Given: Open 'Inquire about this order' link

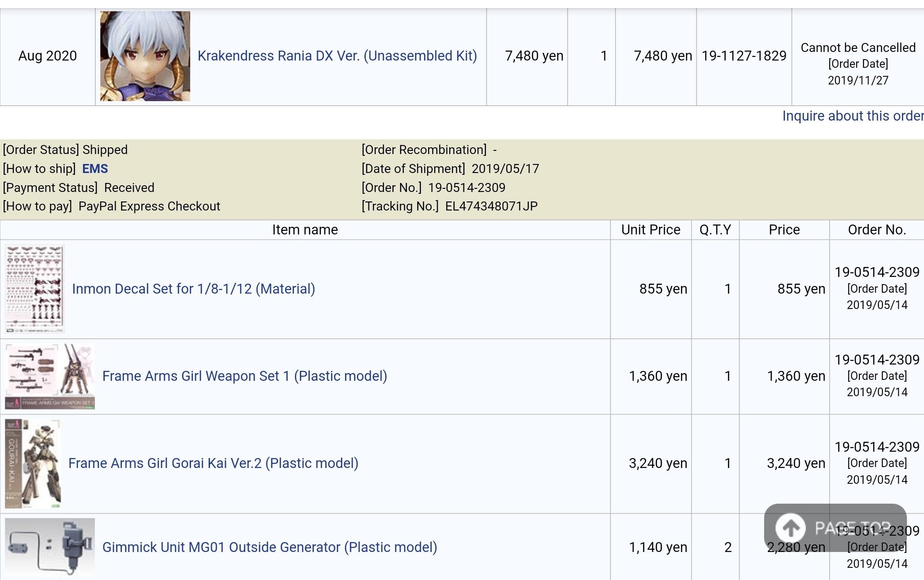Looking at the screenshot, I should point(852,116).
